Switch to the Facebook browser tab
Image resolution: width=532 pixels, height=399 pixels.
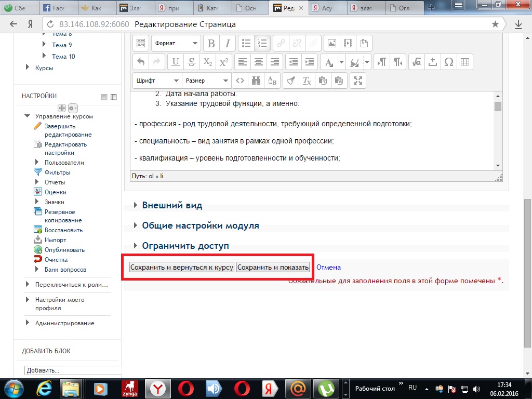[58, 8]
